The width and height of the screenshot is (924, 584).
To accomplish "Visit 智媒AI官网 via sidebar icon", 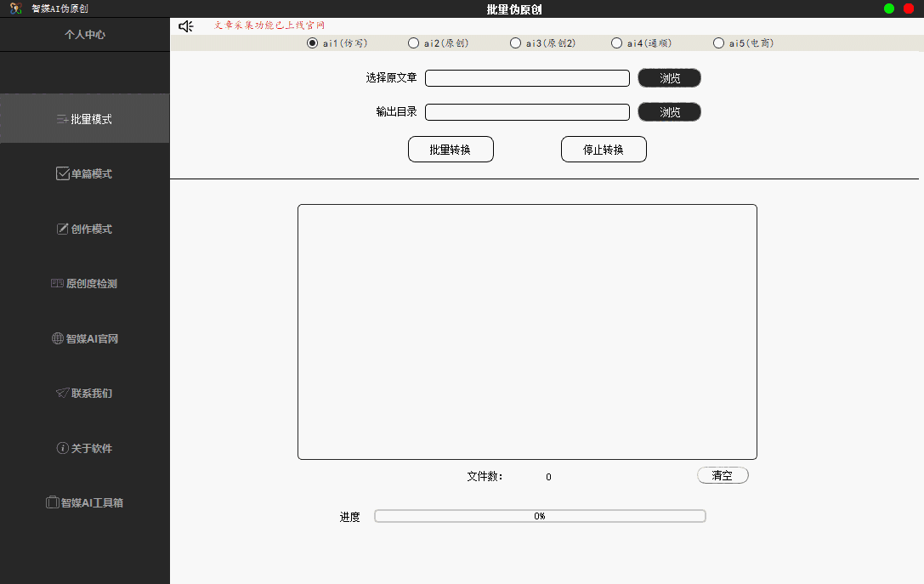I will coord(84,337).
